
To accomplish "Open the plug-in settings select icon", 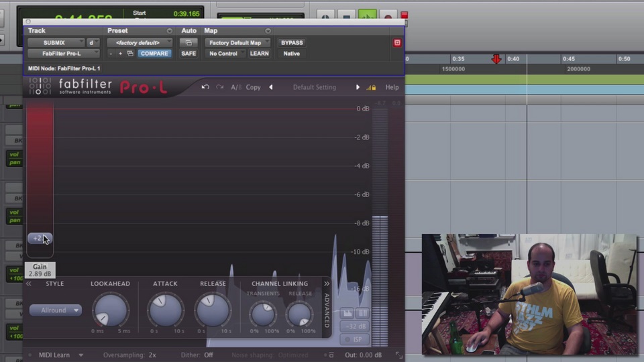I will tap(130, 54).
